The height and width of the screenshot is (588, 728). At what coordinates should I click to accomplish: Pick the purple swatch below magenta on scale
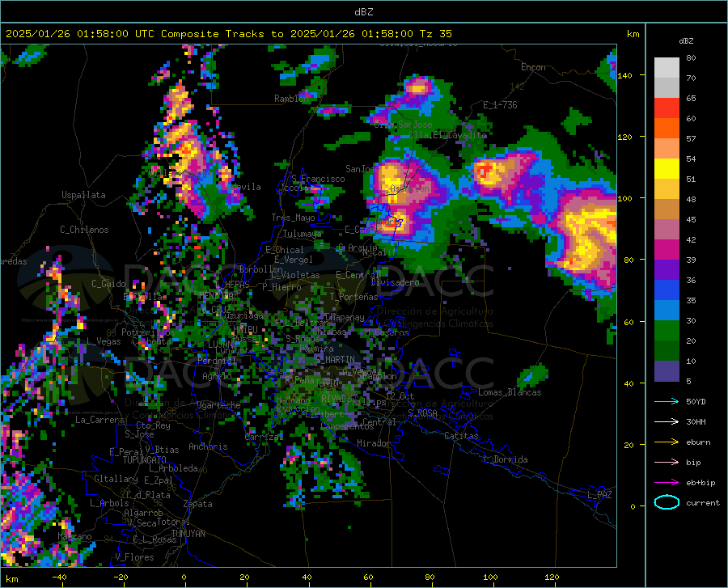(x=667, y=269)
